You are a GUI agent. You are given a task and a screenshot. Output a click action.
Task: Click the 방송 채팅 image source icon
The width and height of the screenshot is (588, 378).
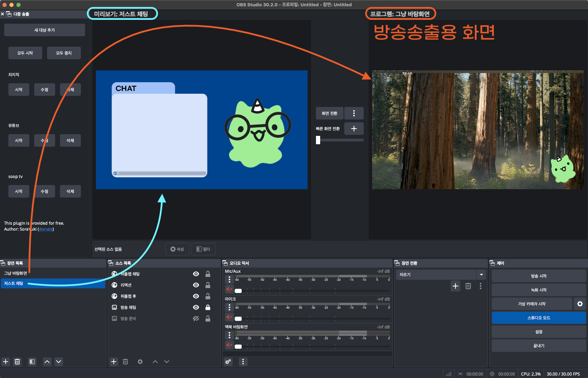tap(114, 307)
